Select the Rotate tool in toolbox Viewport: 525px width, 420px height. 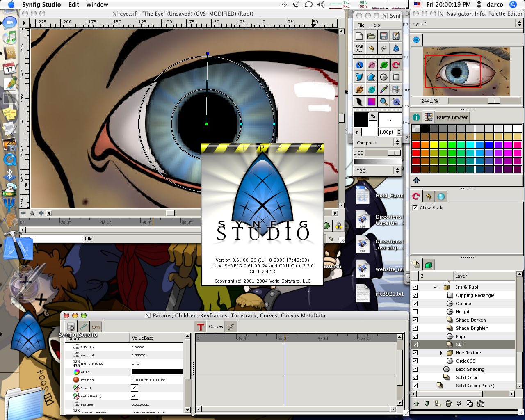tap(396, 65)
